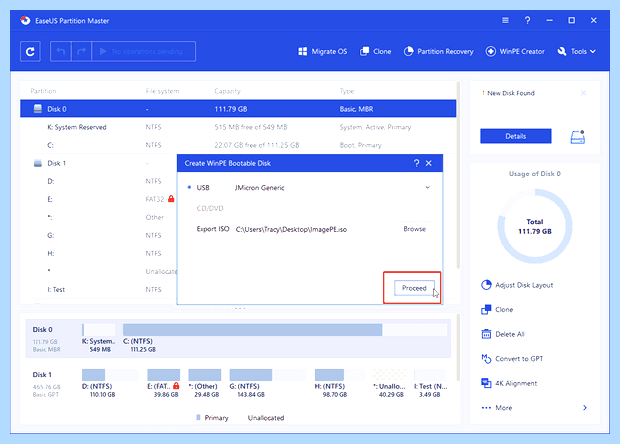Open Clone from top toolbar
Viewport: 620px width, 444px height.
click(375, 51)
